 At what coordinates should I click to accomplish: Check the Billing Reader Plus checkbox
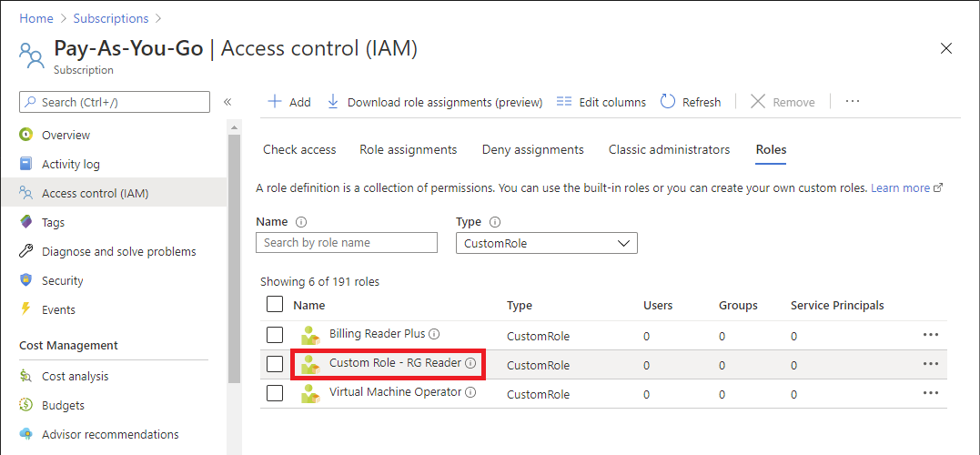click(275, 335)
